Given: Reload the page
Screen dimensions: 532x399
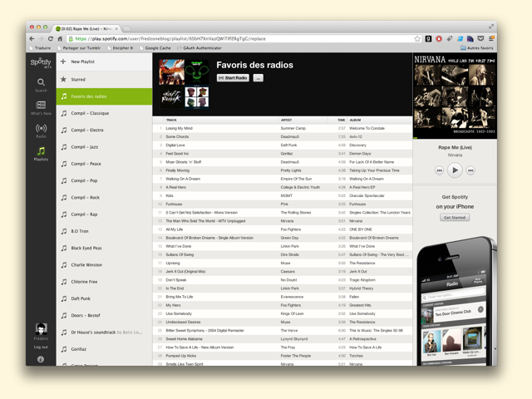Looking at the screenshot, I should point(51,39).
